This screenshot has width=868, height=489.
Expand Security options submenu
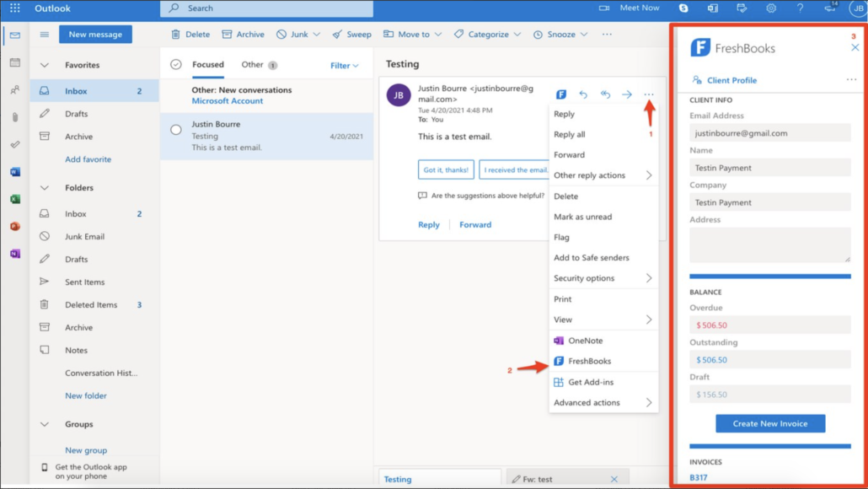(x=603, y=278)
